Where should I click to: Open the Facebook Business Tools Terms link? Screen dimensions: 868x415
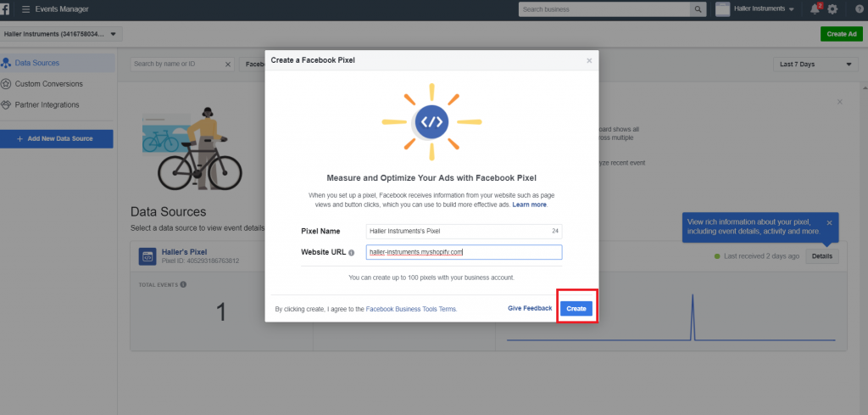click(411, 309)
